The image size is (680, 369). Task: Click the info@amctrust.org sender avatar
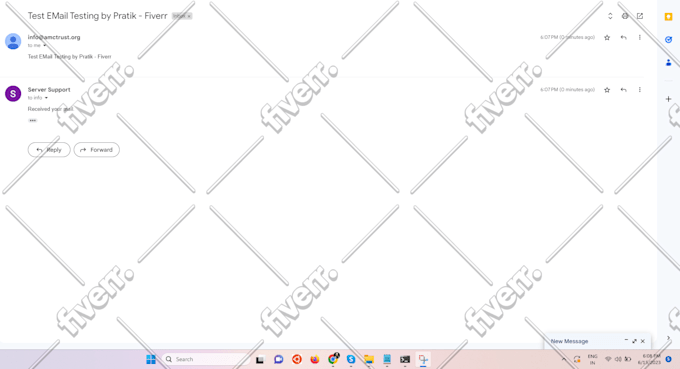pos(13,41)
